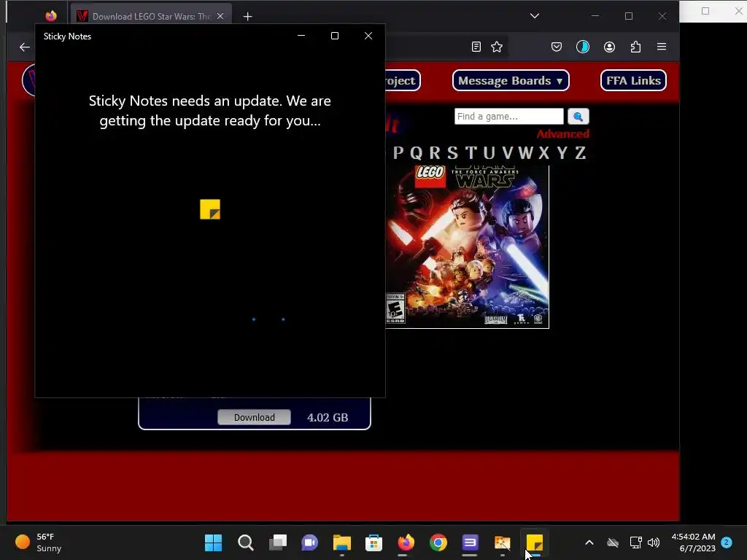This screenshot has height=560, width=747.
Task: Browse games starting with letter P
Action: 398,153
